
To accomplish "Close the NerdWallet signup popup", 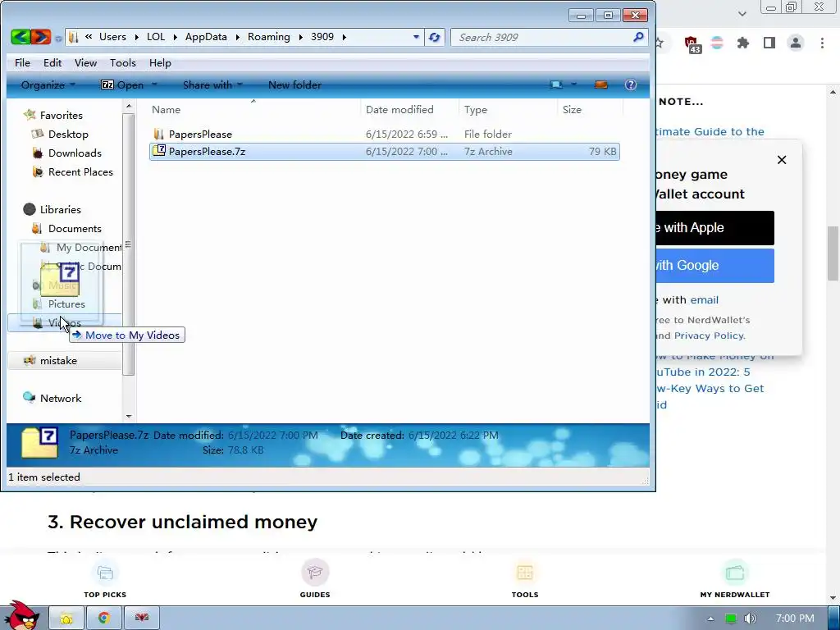I will (x=782, y=160).
